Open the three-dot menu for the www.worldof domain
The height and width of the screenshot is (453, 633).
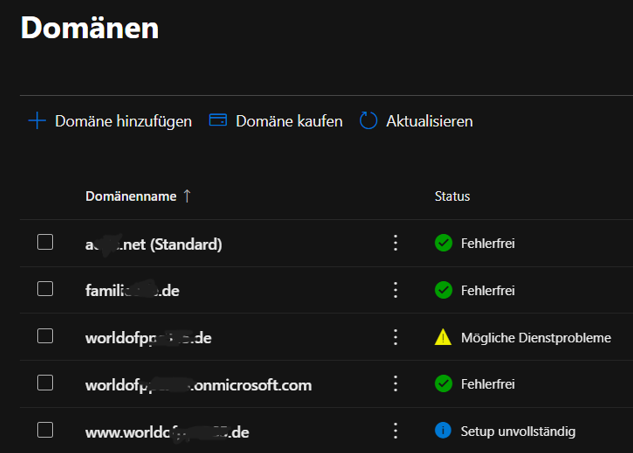pos(395,431)
